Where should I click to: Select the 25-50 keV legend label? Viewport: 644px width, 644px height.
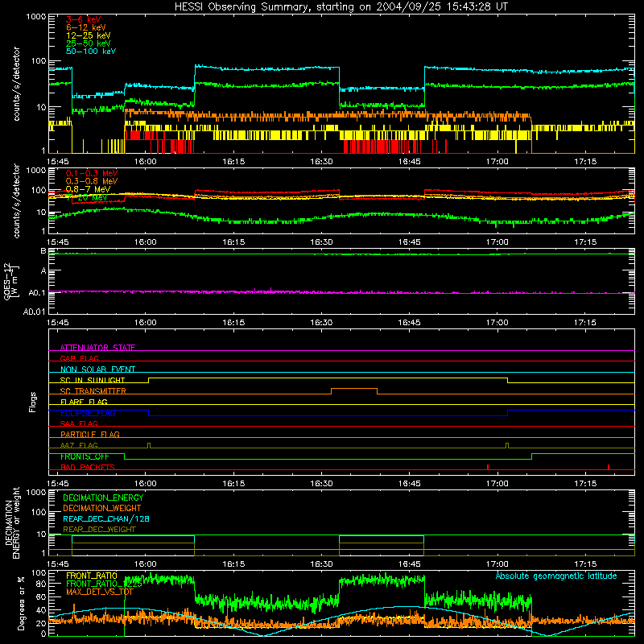coord(89,43)
